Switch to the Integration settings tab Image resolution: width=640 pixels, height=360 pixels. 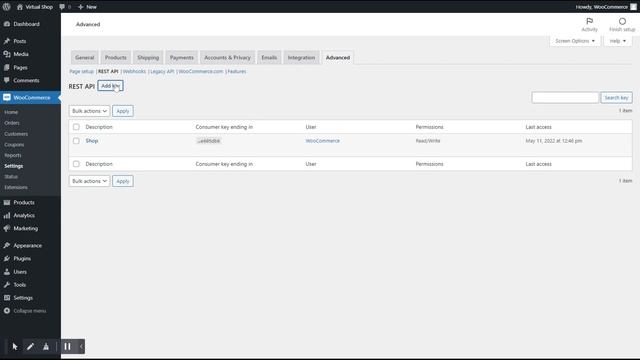pos(301,58)
